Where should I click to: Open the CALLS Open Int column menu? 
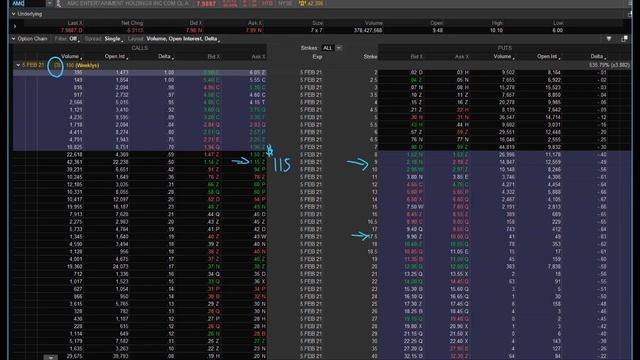(x=117, y=56)
